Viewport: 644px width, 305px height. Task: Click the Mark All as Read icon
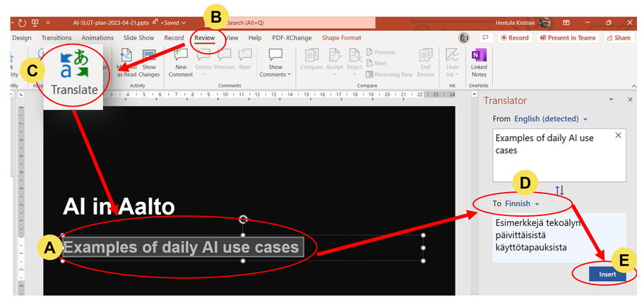point(126,61)
